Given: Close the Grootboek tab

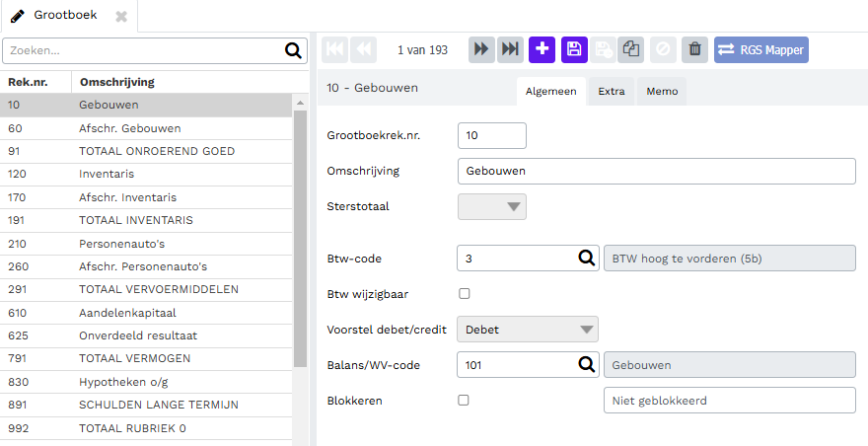Looking at the screenshot, I should [x=121, y=17].
